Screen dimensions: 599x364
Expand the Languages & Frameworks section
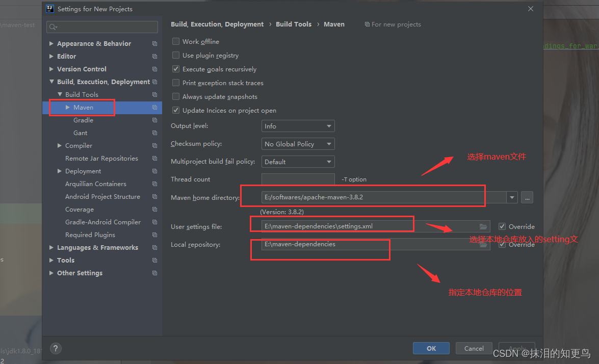(51, 247)
